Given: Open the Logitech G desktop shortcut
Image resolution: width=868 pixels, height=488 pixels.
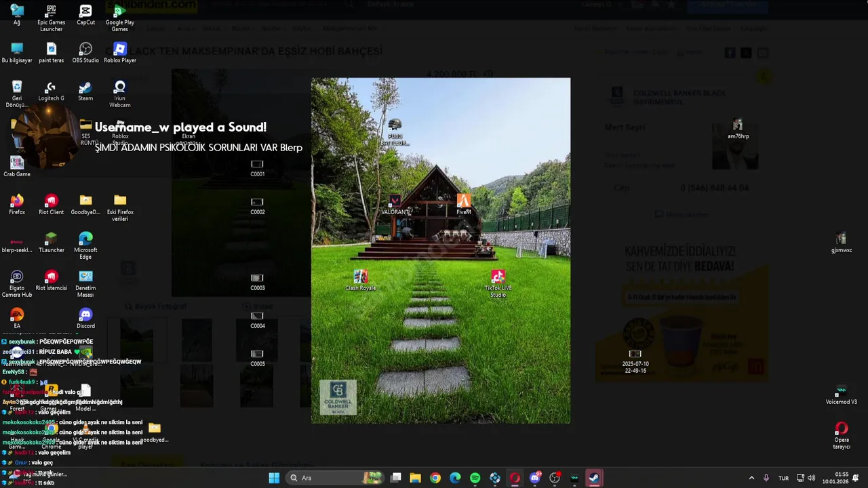Looking at the screenshot, I should click(x=51, y=91).
